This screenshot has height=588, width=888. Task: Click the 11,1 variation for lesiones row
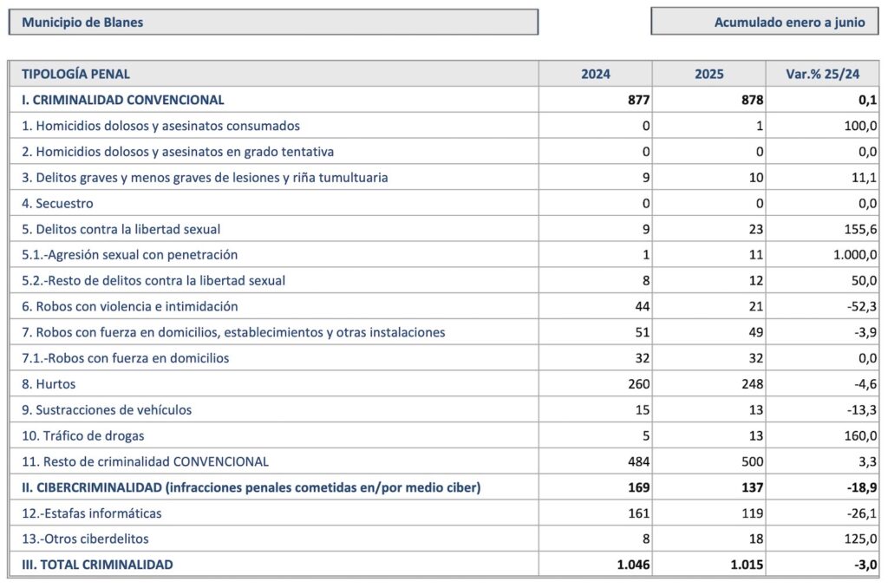865,177
